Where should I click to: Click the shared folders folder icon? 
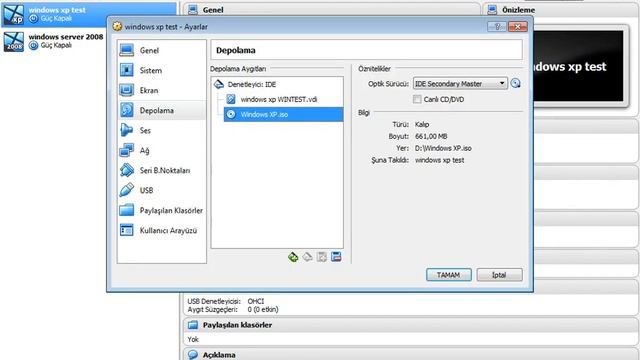(127, 210)
